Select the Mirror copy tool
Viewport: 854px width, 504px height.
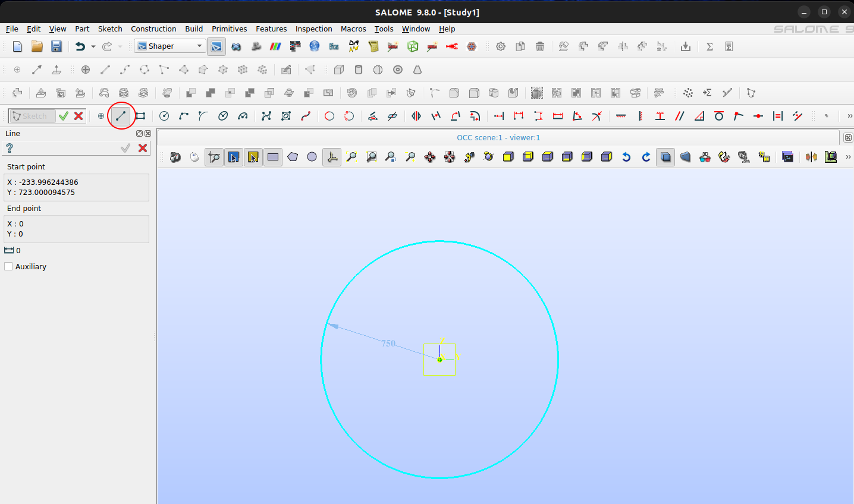pos(416,116)
